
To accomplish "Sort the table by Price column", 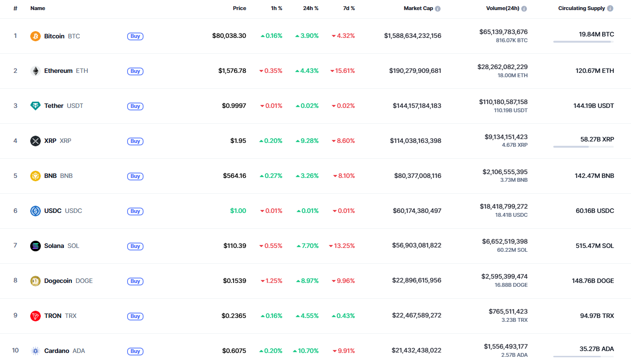I will pos(239,9).
